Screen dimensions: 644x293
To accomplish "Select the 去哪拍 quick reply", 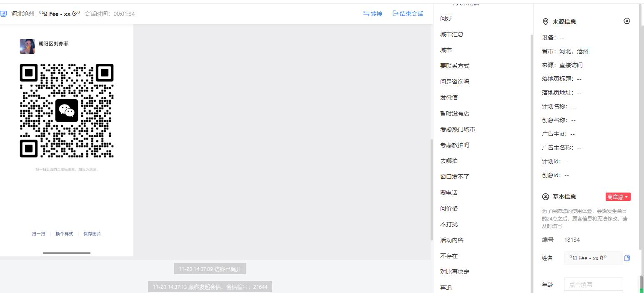I will click(449, 161).
